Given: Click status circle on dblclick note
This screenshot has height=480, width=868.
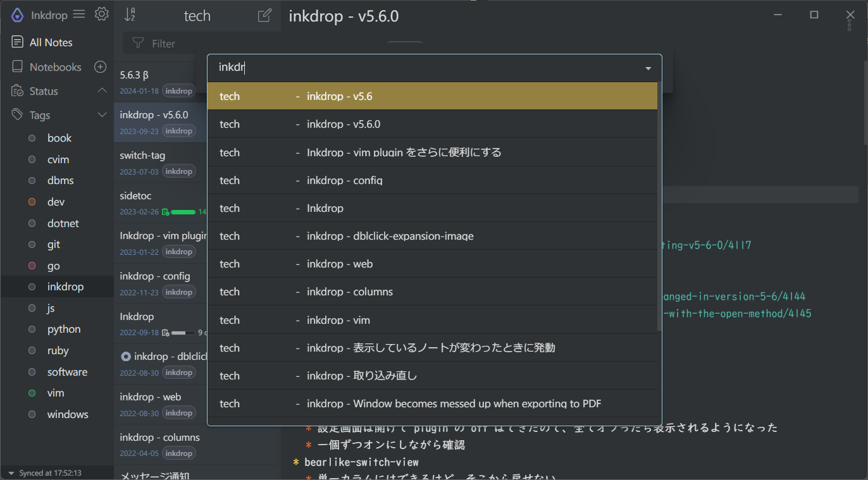Looking at the screenshot, I should point(125,357).
